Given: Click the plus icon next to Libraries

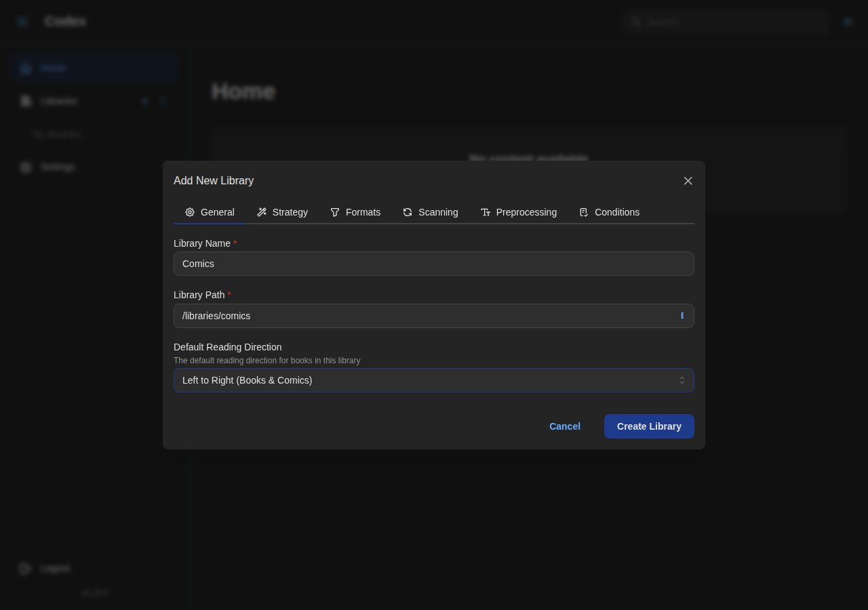Looking at the screenshot, I should click(144, 100).
